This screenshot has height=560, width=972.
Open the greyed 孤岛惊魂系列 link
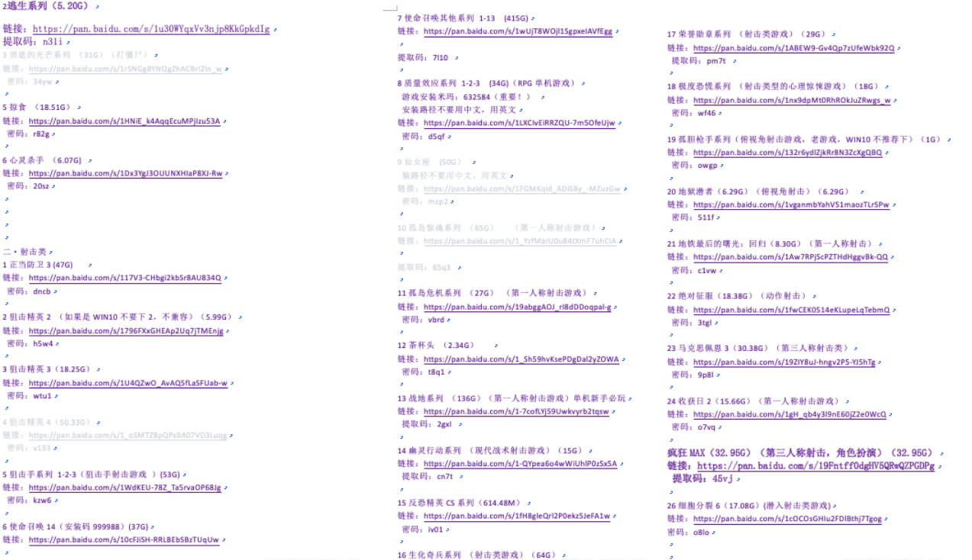(x=520, y=241)
